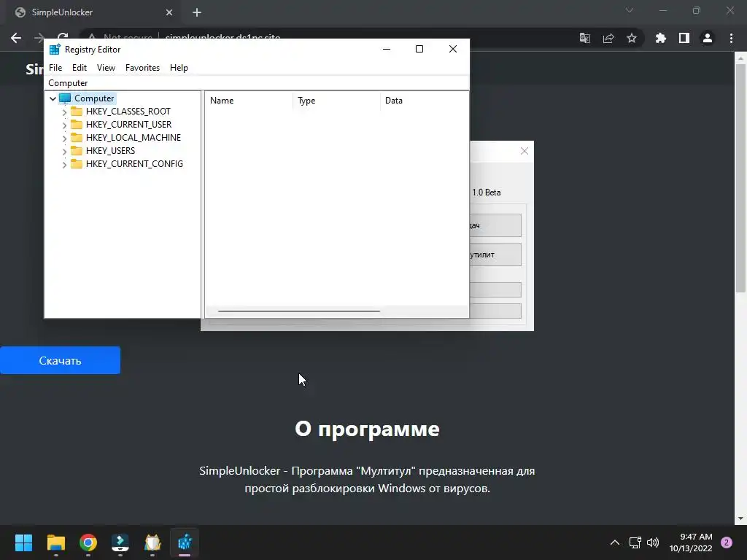Viewport: 747px width, 560px height.
Task: Select HKEY_LOCAL_MACHINE in the tree
Action: [x=133, y=138]
